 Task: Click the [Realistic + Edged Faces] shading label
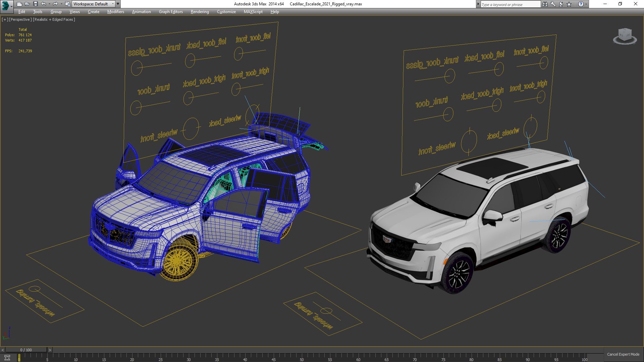tap(54, 19)
